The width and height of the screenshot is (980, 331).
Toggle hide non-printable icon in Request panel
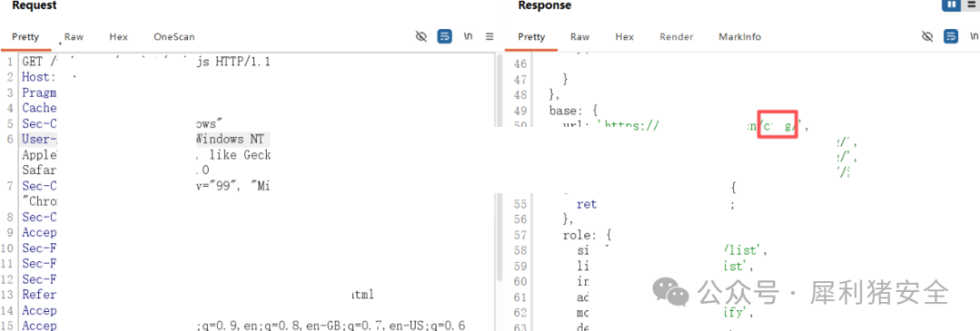point(421,37)
